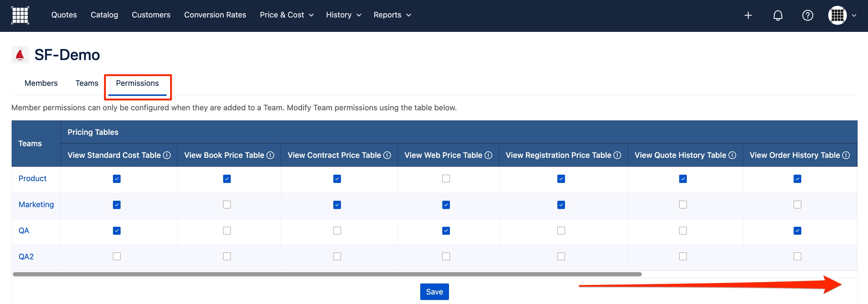This screenshot has width=868, height=304.
Task: Check QA Contract Price Table checkbox
Action: click(x=337, y=230)
